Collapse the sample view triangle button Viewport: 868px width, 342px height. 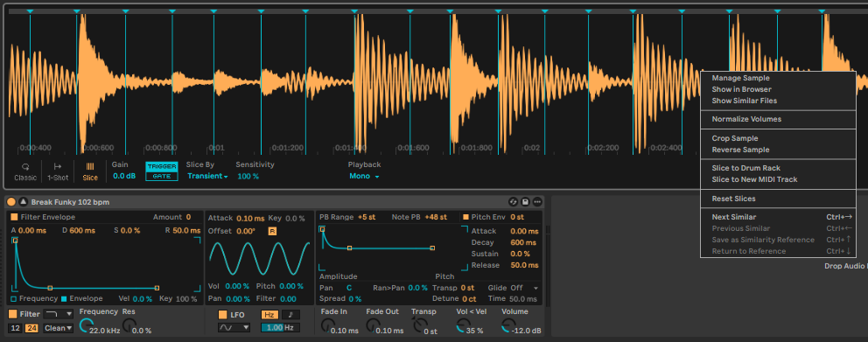24,202
